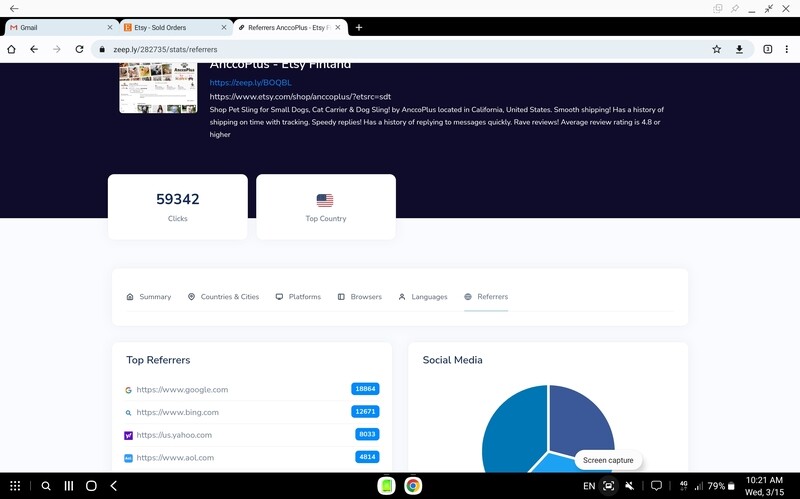Select the Referrers AnccoPlus browser tab
This screenshot has height=499, width=800.
tap(290, 28)
